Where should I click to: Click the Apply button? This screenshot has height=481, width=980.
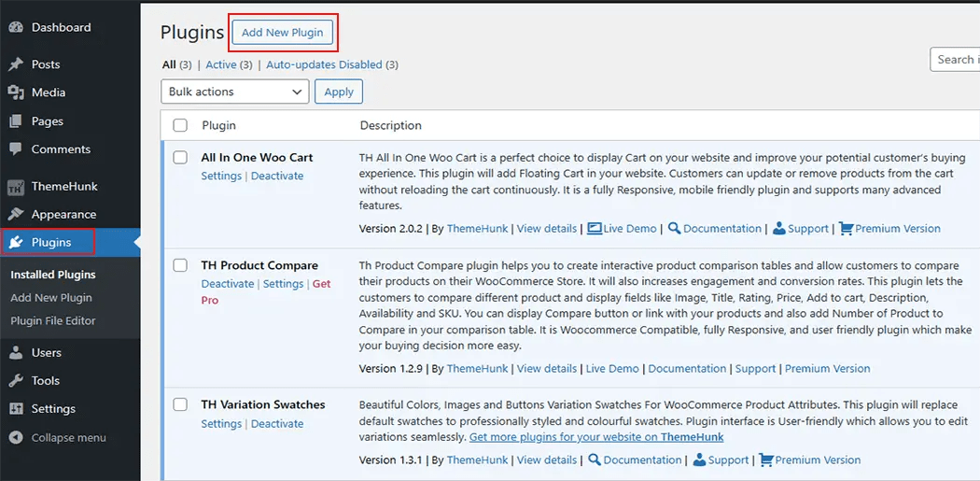click(339, 92)
